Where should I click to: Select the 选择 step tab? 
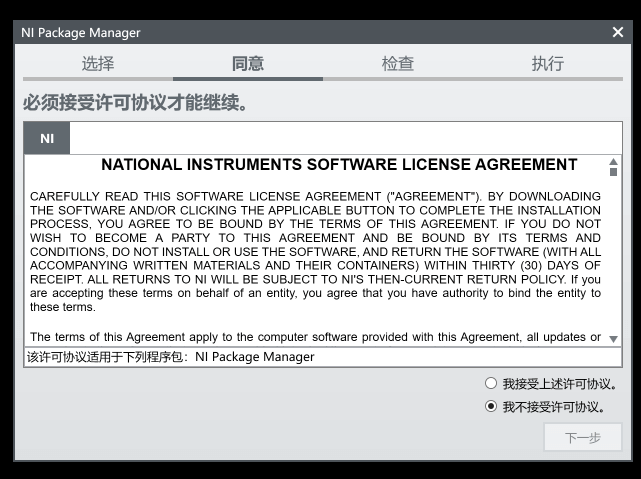[98, 64]
